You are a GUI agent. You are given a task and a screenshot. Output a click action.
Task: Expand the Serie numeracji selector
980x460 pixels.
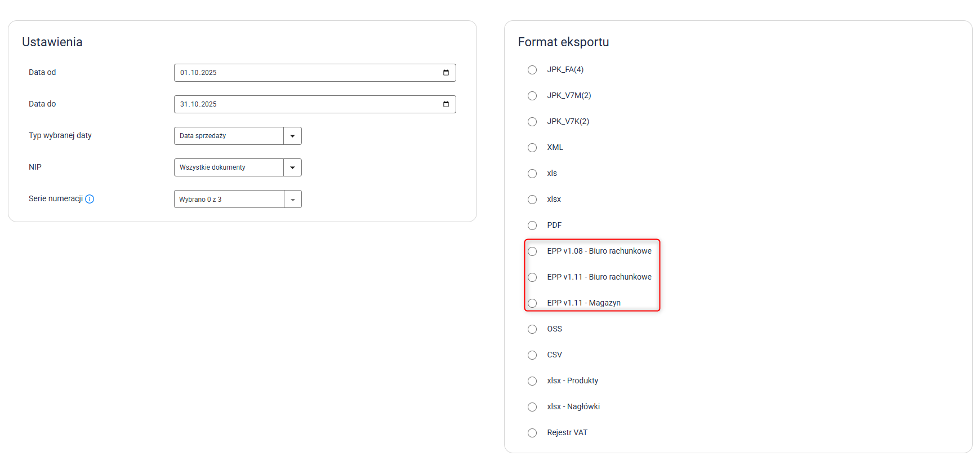pos(292,199)
